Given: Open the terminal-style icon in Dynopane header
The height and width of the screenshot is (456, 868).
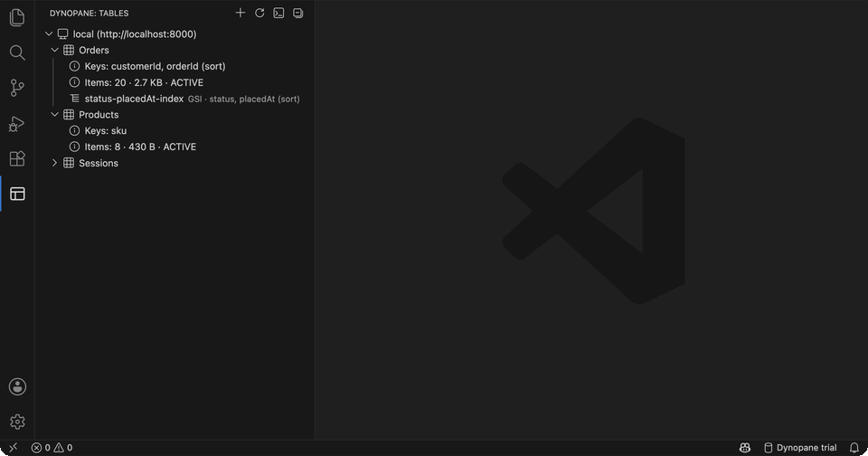Looking at the screenshot, I should pyautogui.click(x=278, y=13).
